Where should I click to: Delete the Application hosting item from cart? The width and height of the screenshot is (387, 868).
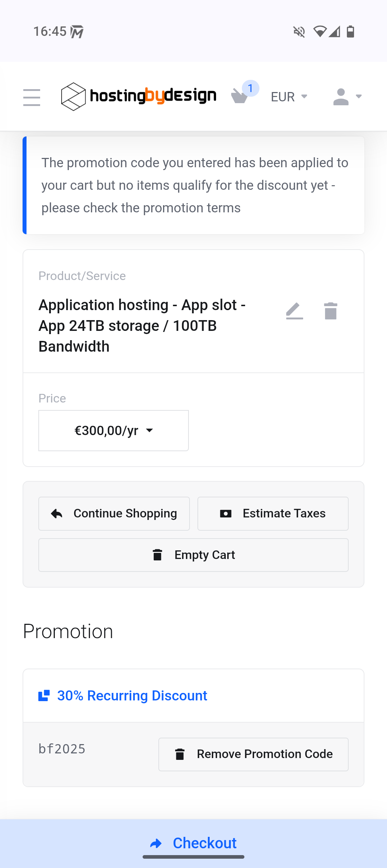click(x=330, y=311)
